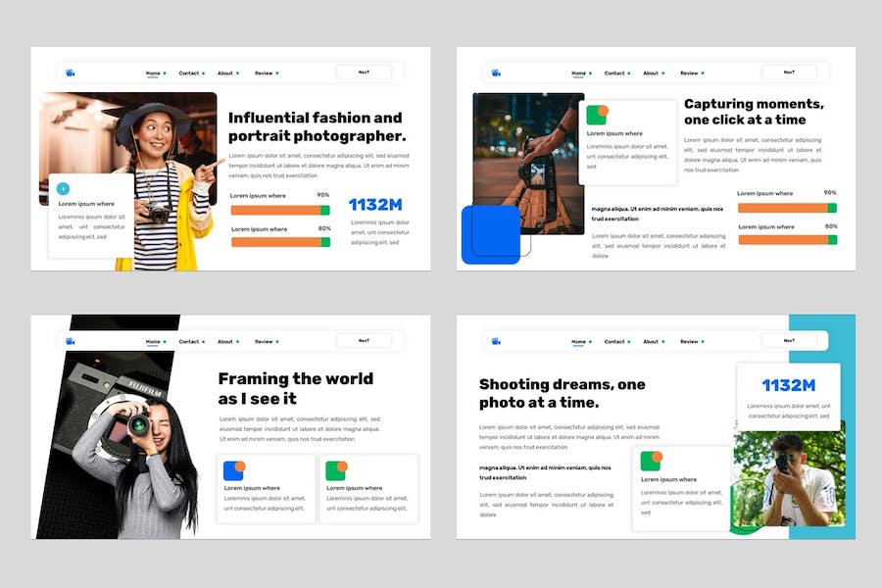Open Home in Influential fashion slide navbar
Viewport: 882px width, 588px height.
click(x=153, y=73)
